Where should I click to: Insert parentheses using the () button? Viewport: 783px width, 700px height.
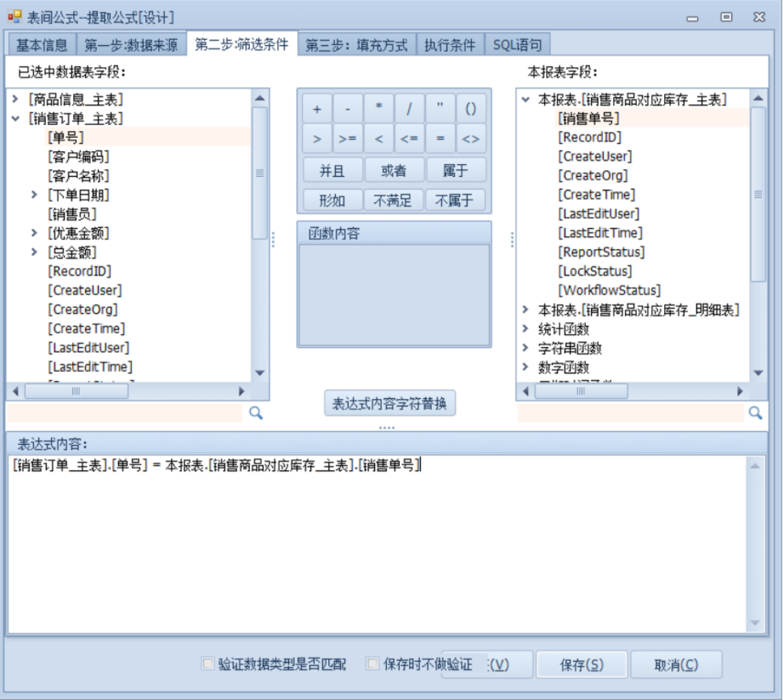pos(471,109)
